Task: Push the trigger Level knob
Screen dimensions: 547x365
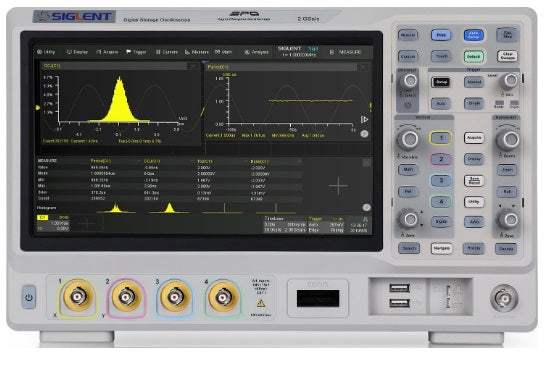Action: [511, 81]
